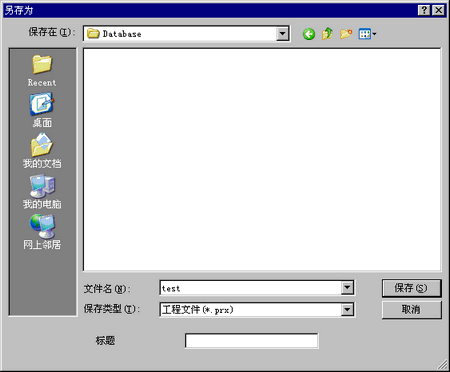The height and width of the screenshot is (372, 450).
Task: Click the 取消 cancel button
Action: [x=411, y=310]
